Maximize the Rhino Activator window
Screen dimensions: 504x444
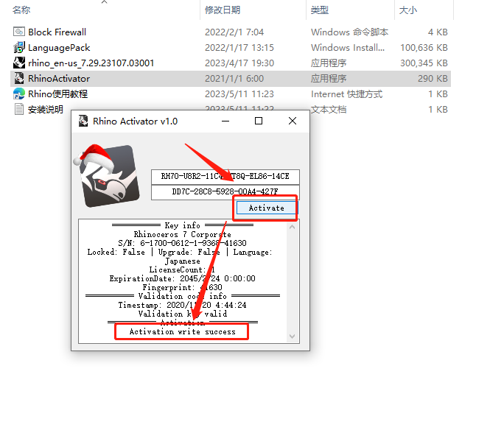[259, 121]
